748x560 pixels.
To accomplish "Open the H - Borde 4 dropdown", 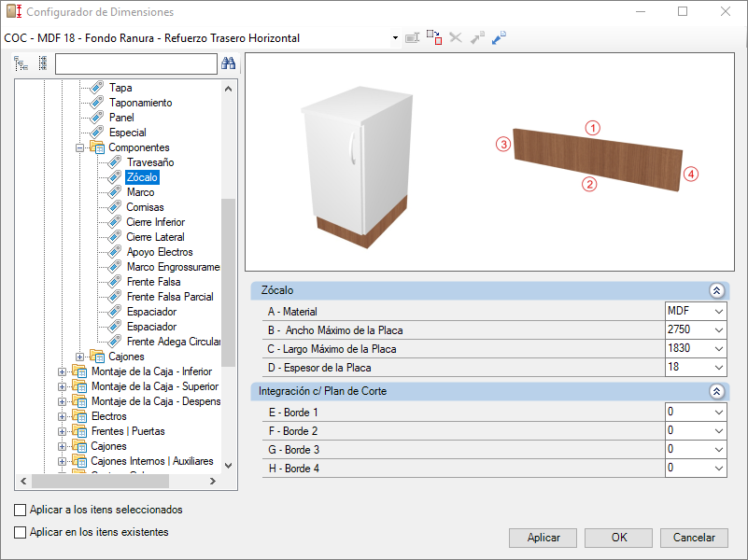I will 719,469.
